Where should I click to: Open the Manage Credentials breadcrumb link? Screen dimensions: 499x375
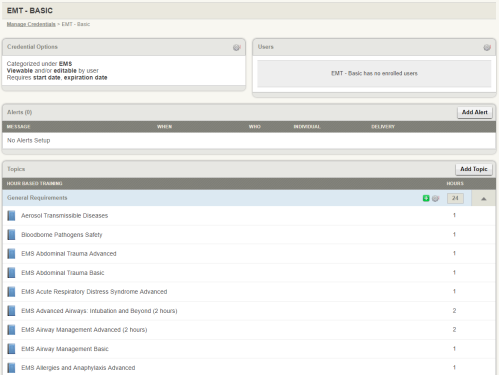click(x=31, y=24)
